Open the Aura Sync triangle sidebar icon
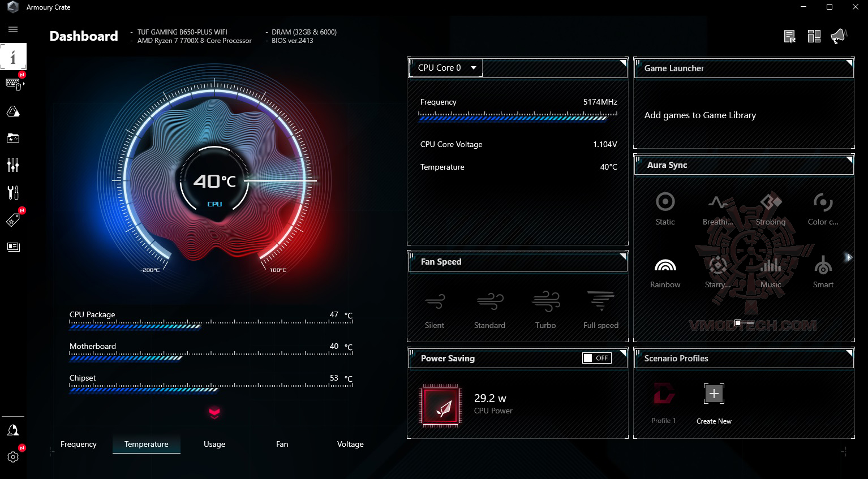 [x=13, y=111]
